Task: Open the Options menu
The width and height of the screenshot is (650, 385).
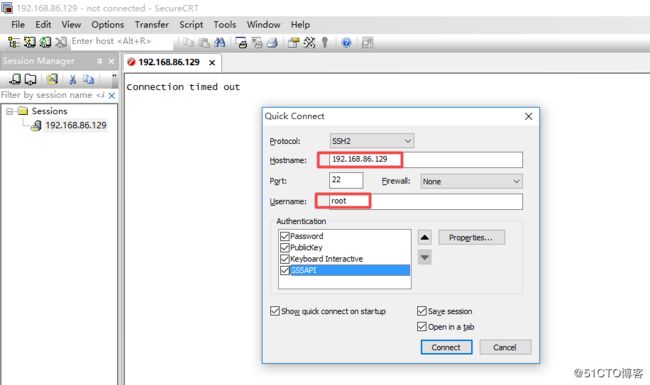Action: tap(108, 25)
